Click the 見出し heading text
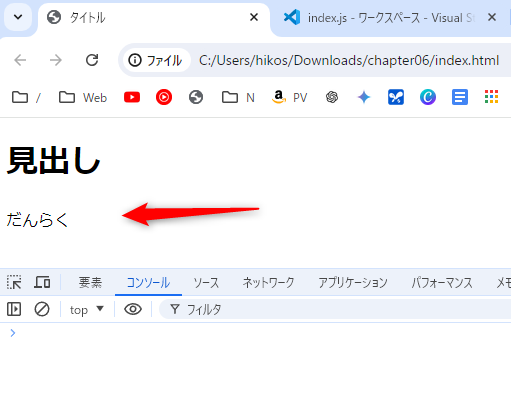 pyautogui.click(x=53, y=161)
